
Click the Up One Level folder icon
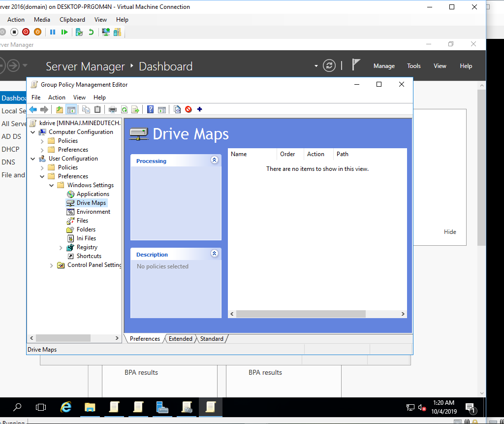coord(60,109)
